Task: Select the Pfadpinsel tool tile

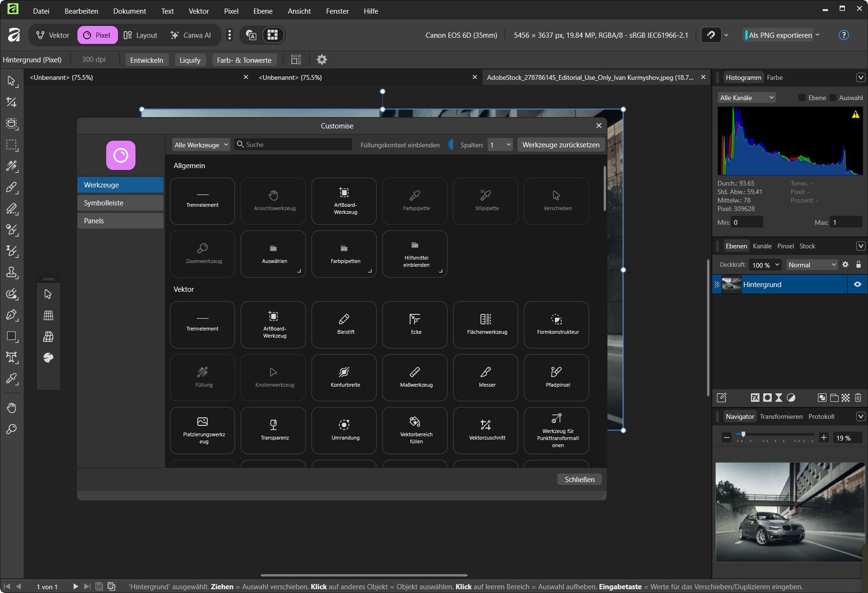Action: point(556,377)
